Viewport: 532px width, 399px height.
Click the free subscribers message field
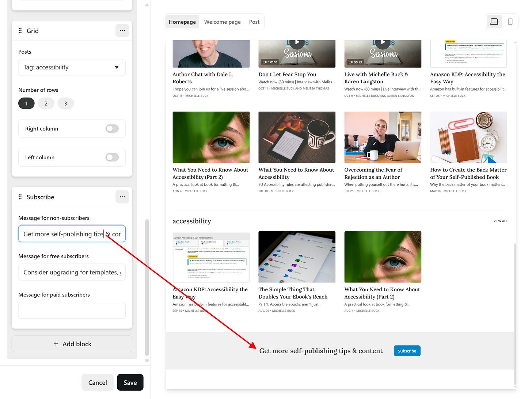click(x=72, y=272)
